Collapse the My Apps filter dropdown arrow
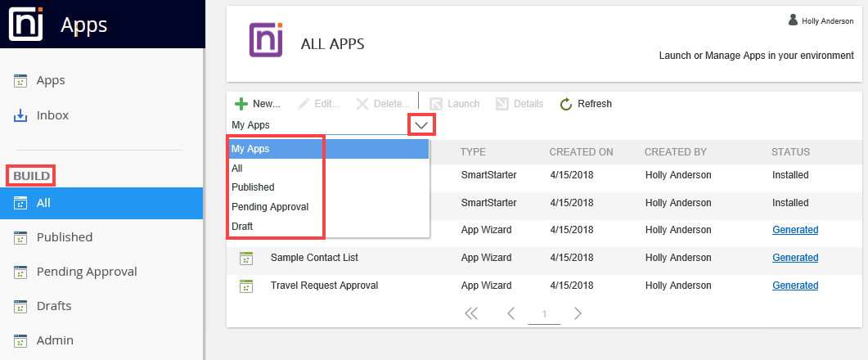 (x=421, y=125)
